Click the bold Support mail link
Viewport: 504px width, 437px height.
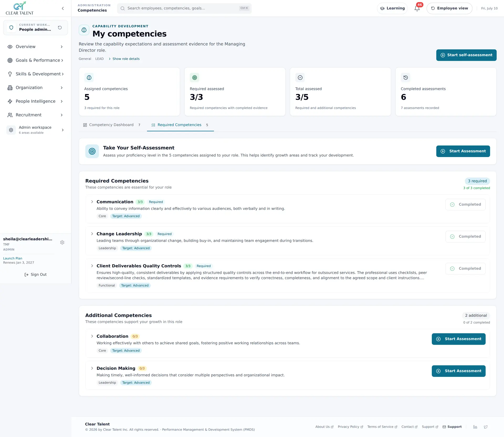452,427
